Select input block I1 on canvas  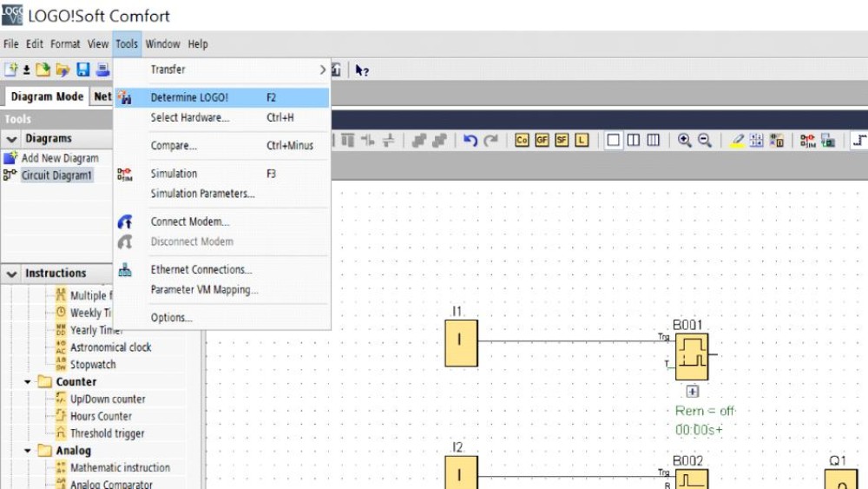click(x=461, y=343)
